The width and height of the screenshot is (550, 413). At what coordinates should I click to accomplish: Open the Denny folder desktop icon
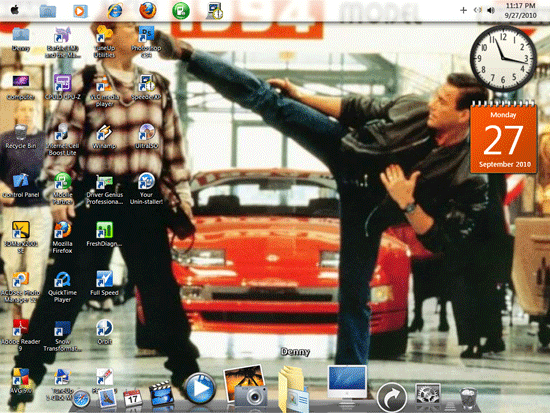point(21,39)
